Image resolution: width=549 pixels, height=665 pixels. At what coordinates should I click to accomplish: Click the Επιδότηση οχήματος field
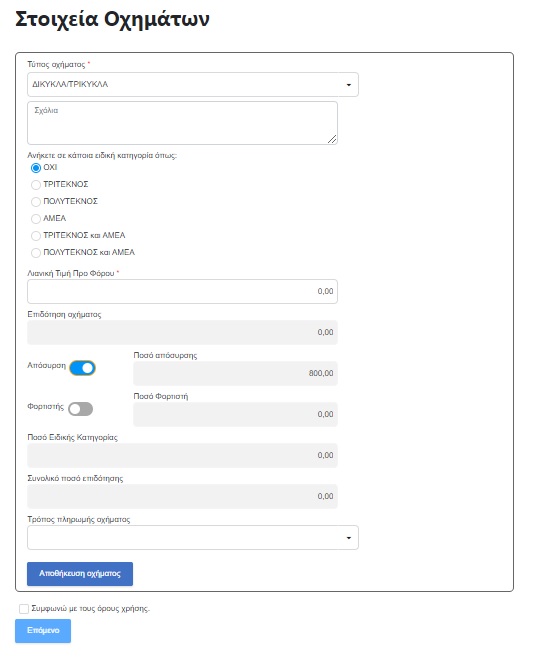pyautogui.click(x=182, y=332)
